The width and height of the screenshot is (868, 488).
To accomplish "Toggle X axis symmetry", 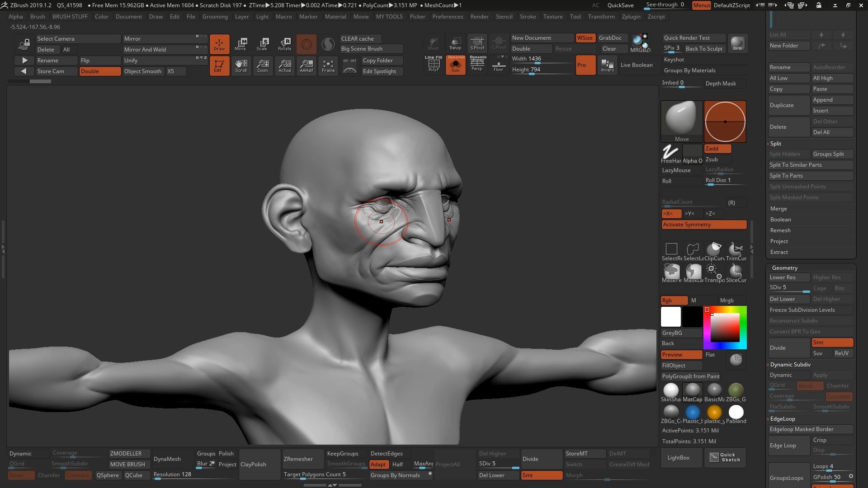I will (671, 213).
